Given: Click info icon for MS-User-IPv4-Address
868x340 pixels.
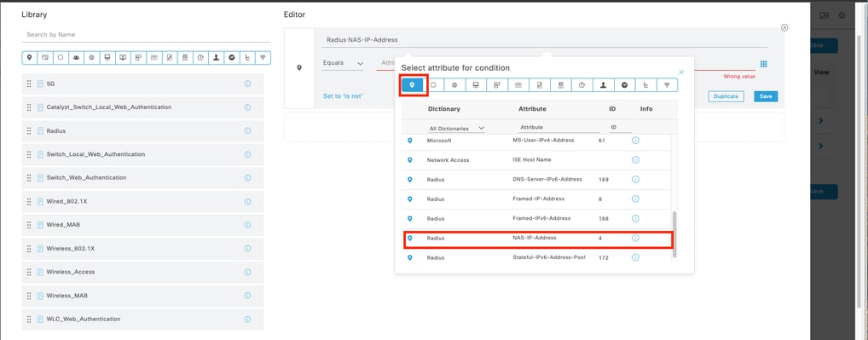Looking at the screenshot, I should pos(635,141).
